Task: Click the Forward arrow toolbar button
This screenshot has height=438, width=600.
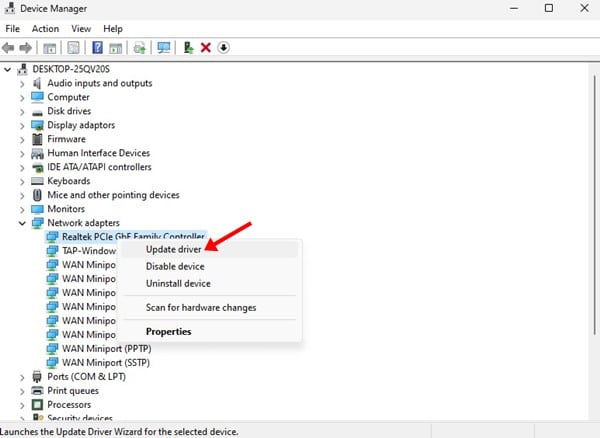Action: (26, 48)
